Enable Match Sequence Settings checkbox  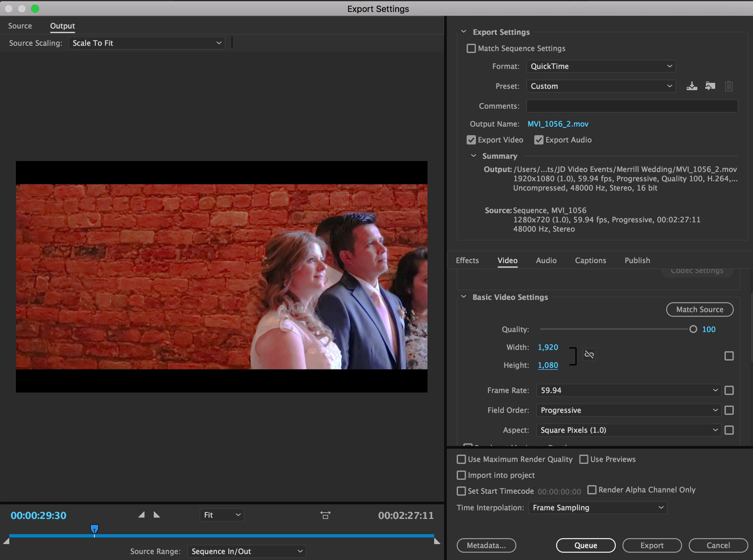(471, 48)
